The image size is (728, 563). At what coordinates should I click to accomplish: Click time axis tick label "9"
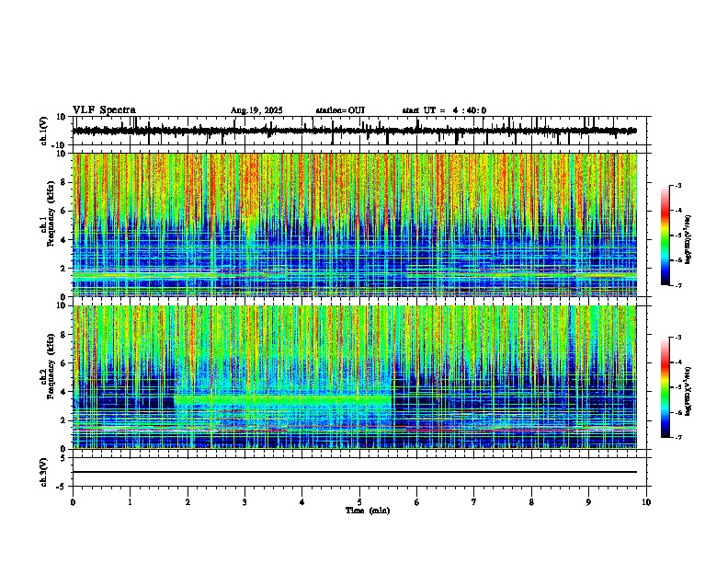point(588,502)
